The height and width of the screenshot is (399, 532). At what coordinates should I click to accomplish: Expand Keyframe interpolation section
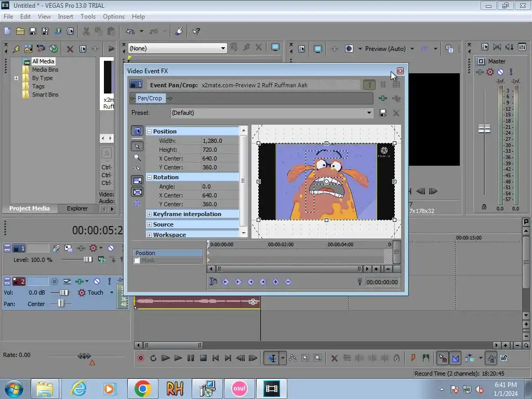tap(149, 214)
